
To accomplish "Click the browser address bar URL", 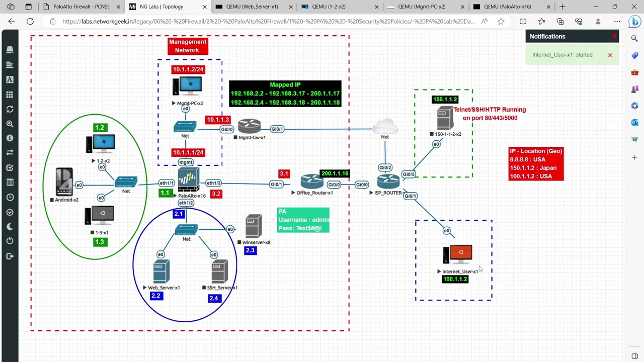I will pyautogui.click(x=268, y=22).
